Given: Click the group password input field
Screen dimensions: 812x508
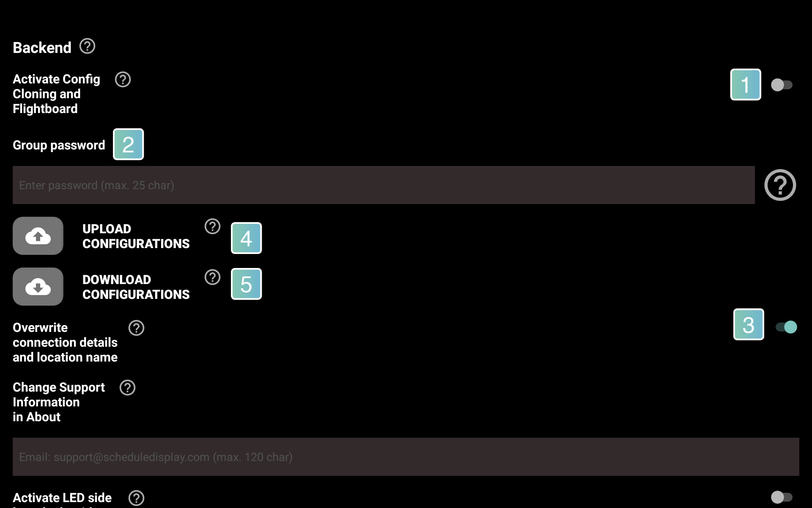Looking at the screenshot, I should click(x=384, y=185).
